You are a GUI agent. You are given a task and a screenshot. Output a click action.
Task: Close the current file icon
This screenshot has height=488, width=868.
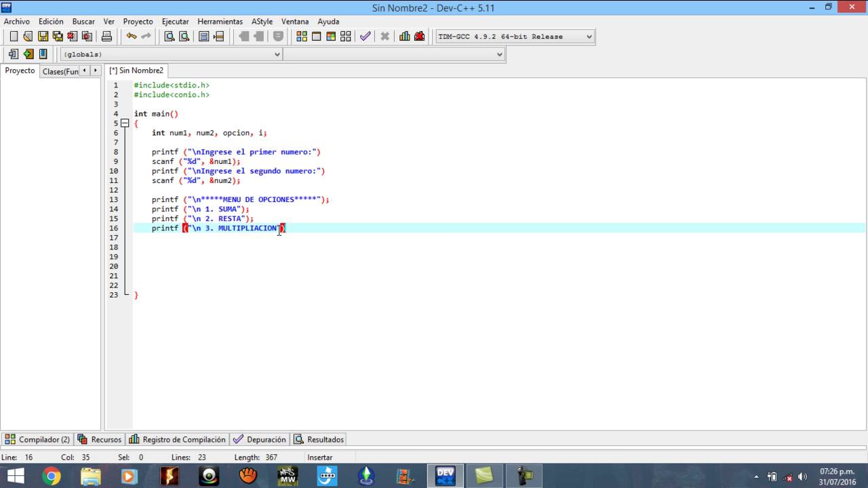[73, 37]
